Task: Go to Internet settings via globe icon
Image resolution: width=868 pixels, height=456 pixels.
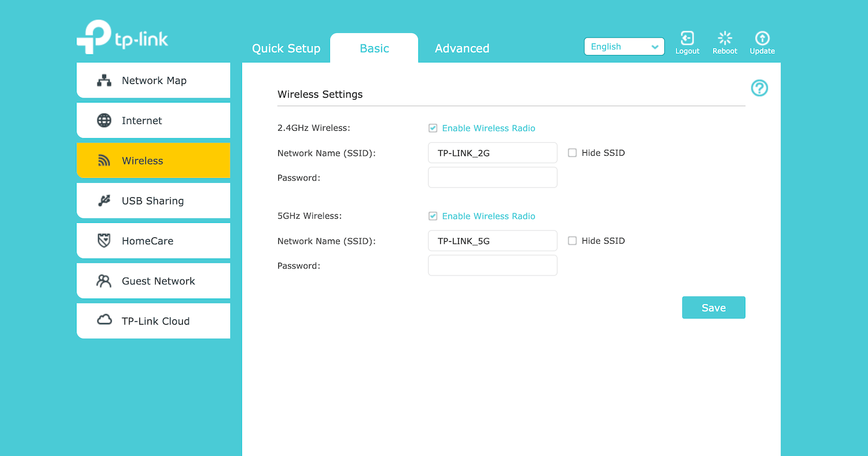Action: click(104, 121)
